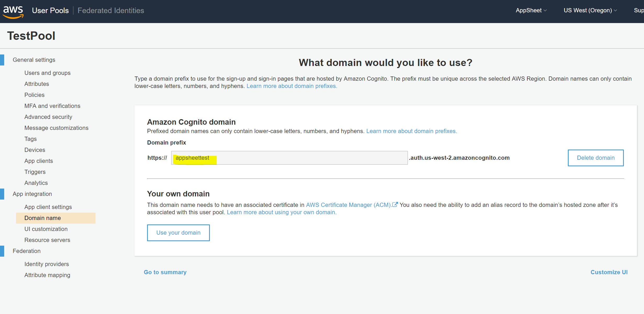This screenshot has height=314, width=644.
Task: Open General settings section
Action: coord(34,60)
